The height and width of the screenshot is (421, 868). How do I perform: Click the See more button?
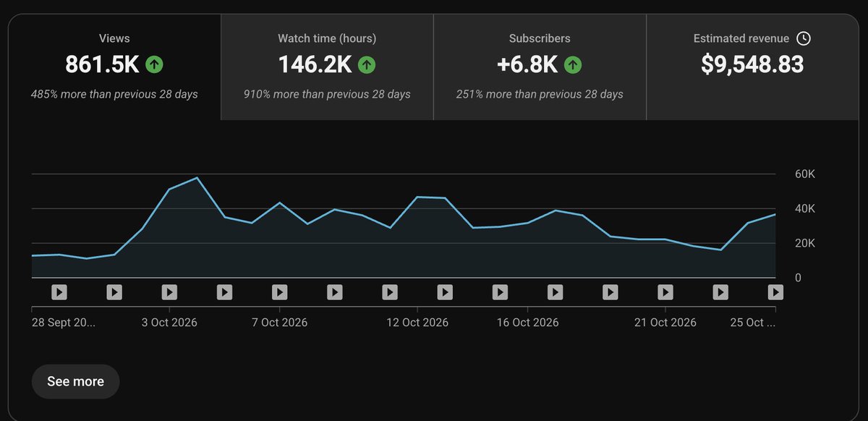click(75, 381)
